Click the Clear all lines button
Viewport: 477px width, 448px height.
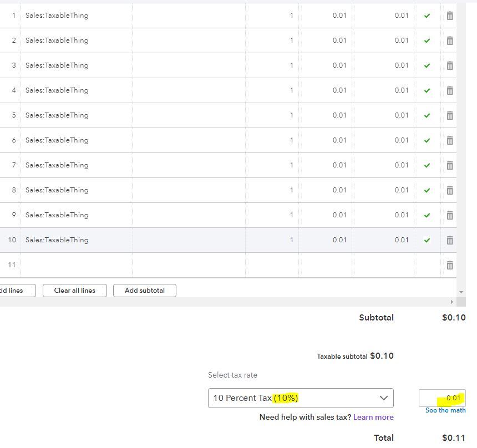(x=74, y=291)
